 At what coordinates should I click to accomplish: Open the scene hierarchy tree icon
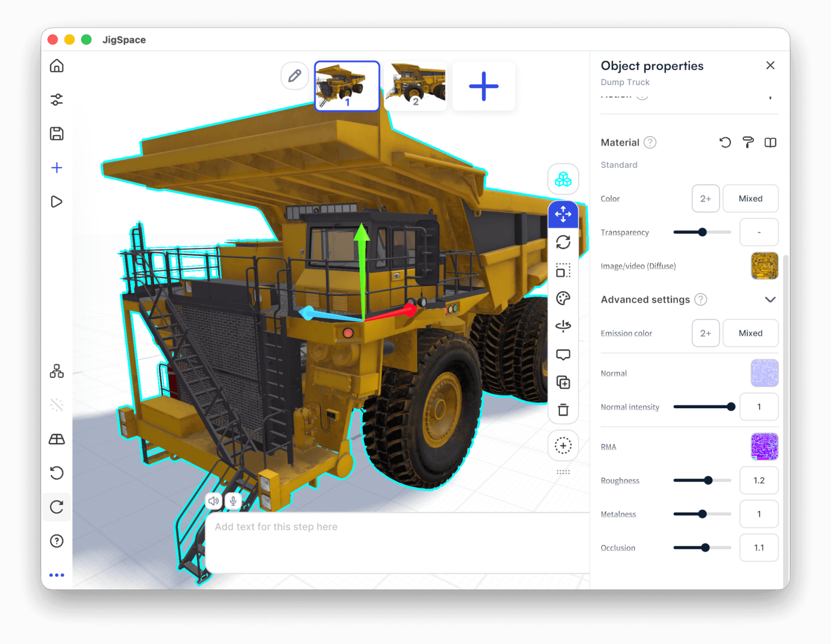(57, 371)
